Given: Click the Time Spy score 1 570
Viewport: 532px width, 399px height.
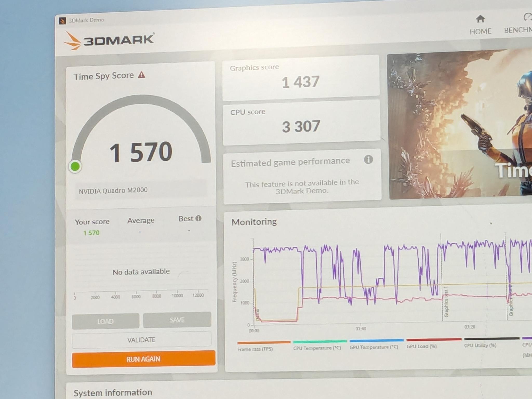Looking at the screenshot, I should pyautogui.click(x=141, y=152).
